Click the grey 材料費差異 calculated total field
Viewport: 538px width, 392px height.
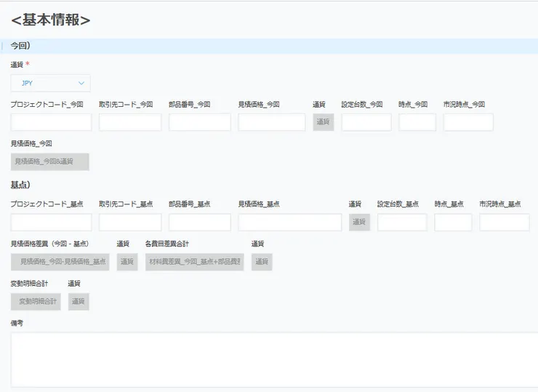pos(195,262)
